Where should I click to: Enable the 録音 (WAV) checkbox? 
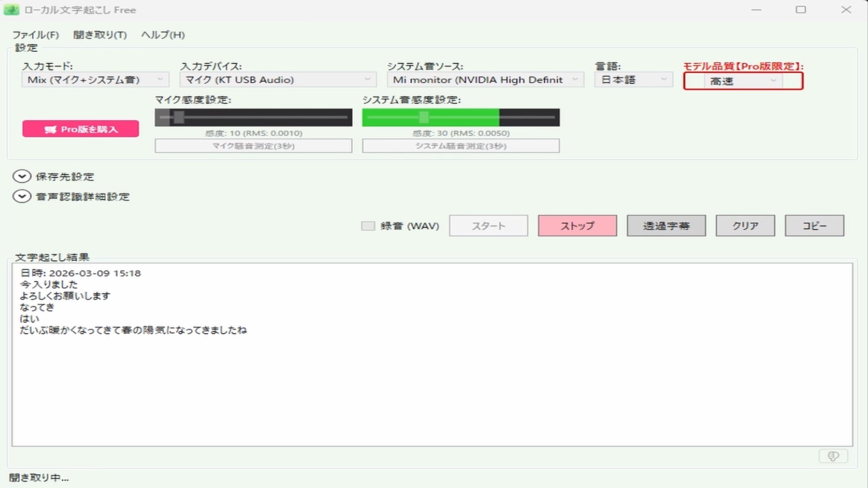[368, 226]
